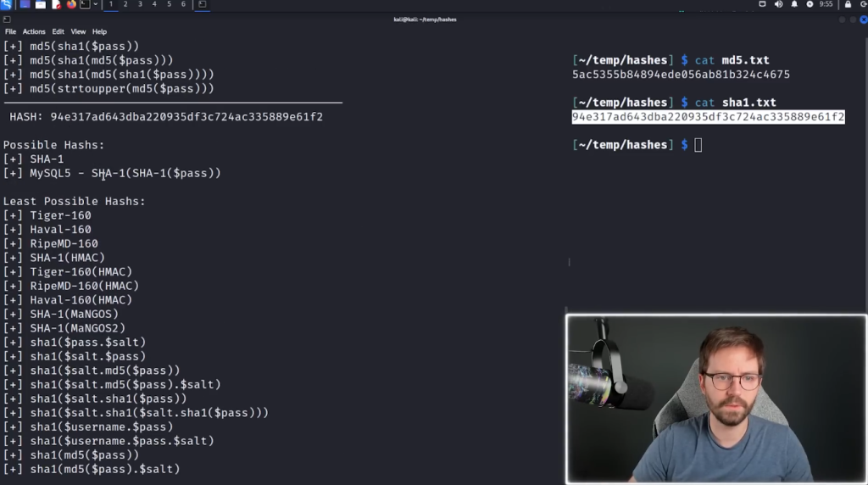Image resolution: width=868 pixels, height=485 pixels.
Task: Click 'Possible Hashs:' heading
Action: [x=53, y=145]
